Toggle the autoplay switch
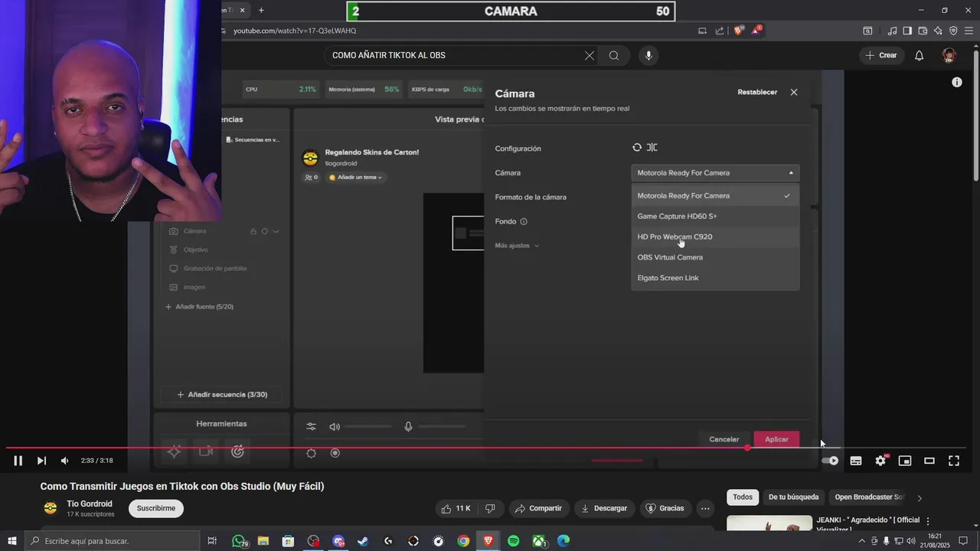 pos(830,461)
